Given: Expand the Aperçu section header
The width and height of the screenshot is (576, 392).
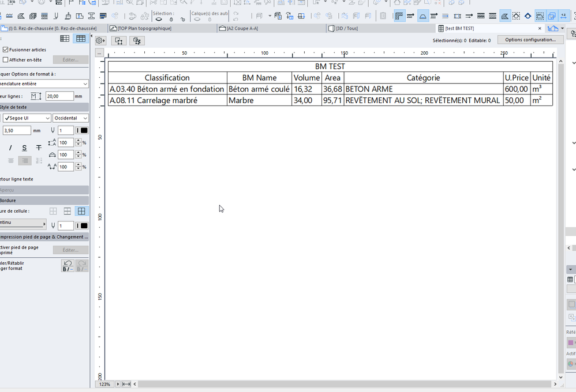Looking at the screenshot, I should coord(44,190).
